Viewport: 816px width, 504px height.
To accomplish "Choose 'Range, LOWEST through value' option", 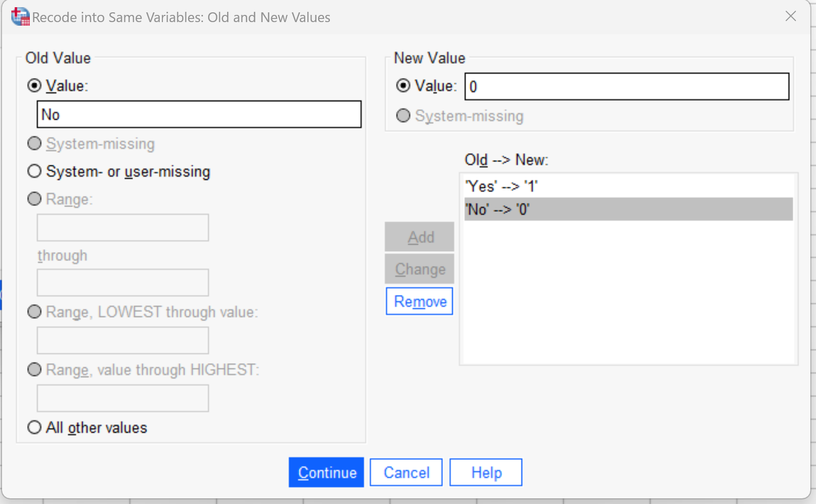I will pos(34,311).
